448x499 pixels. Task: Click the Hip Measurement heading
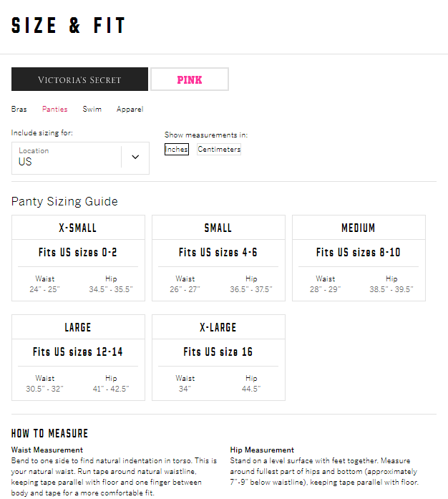262,450
